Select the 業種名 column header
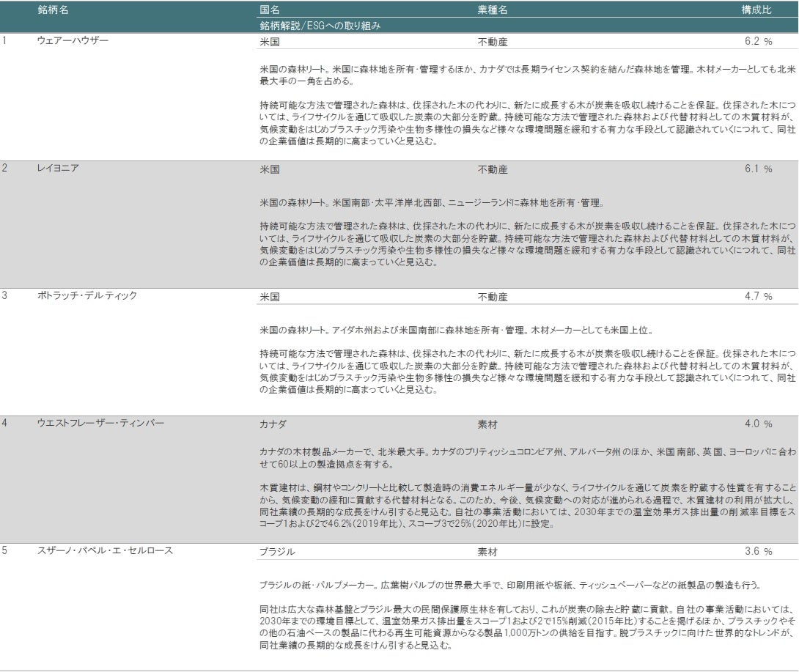 [492, 11]
